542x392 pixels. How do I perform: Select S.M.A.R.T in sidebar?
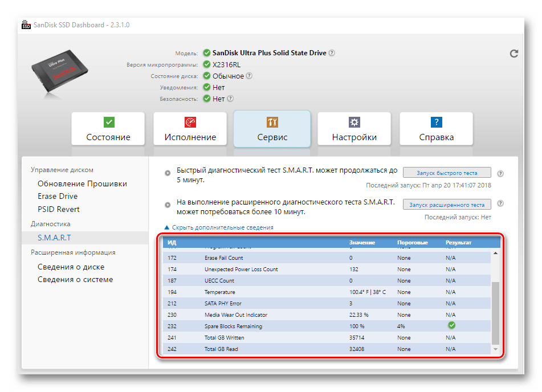point(85,238)
